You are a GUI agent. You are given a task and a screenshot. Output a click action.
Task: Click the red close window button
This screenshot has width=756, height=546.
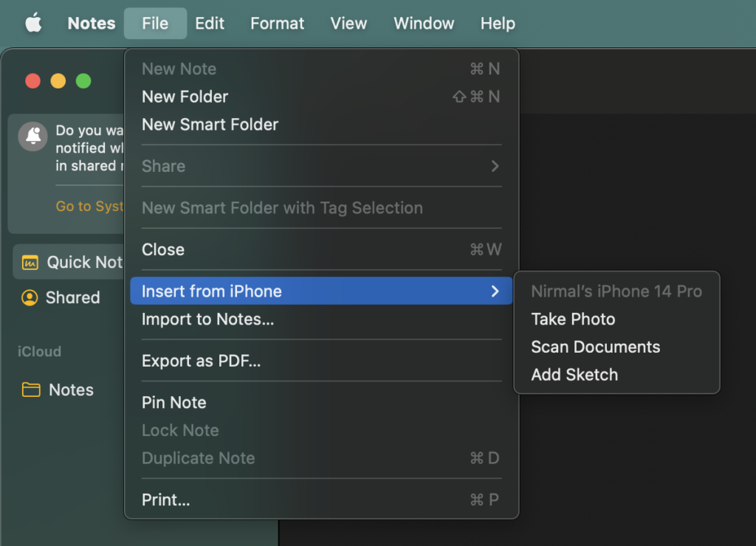click(x=32, y=81)
